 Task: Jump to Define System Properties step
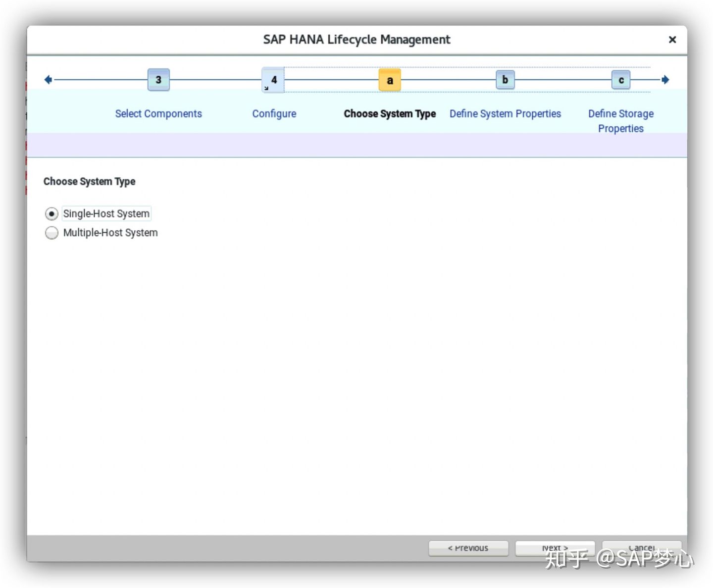coord(505,113)
